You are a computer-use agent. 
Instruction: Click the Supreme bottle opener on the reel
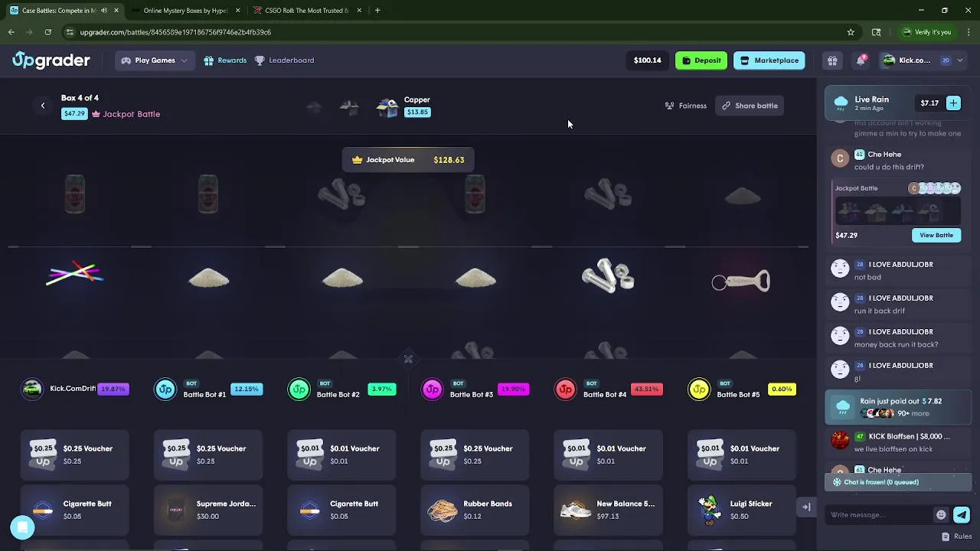click(x=741, y=282)
